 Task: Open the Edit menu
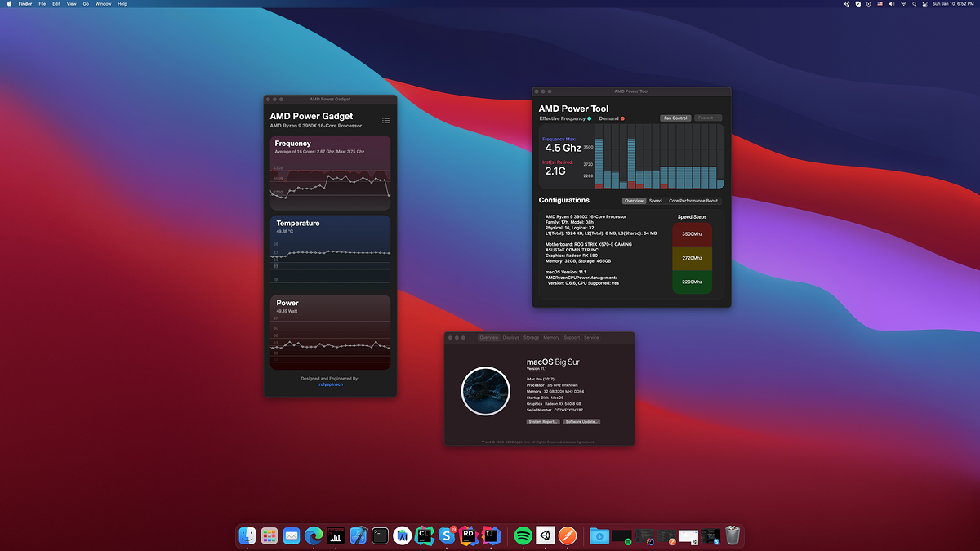(56, 4)
